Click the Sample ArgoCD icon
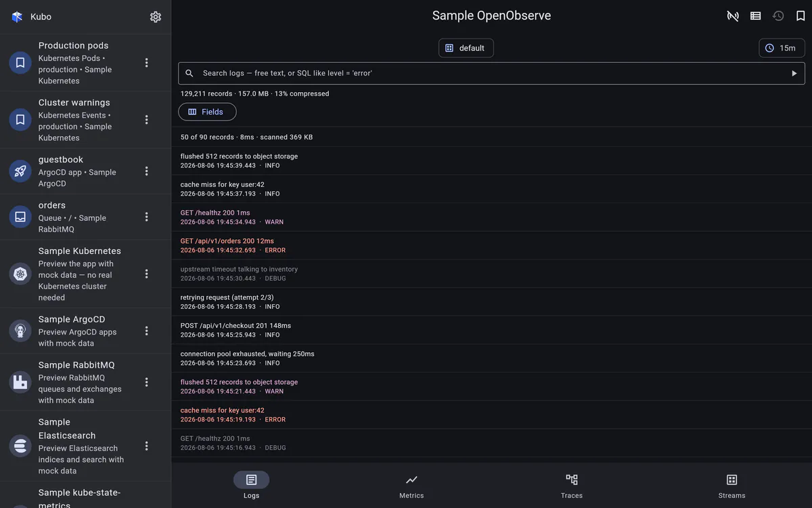This screenshot has height=508, width=812. [20, 331]
